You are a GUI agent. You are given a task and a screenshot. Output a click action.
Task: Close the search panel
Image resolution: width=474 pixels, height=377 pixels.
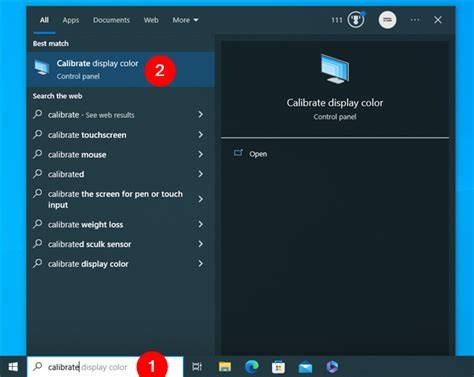(x=438, y=20)
